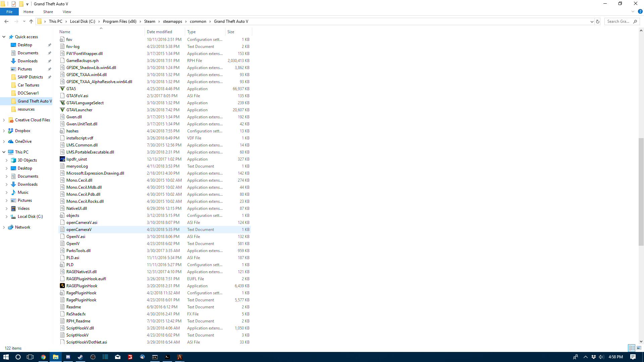Screen dimensions: 644x362
Task: Expand Creative Cloud Files node
Action: click(4, 120)
